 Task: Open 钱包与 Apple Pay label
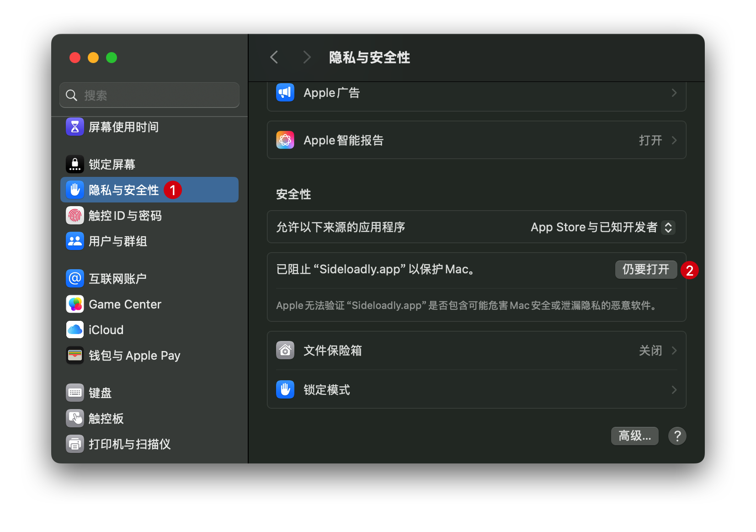click(134, 356)
